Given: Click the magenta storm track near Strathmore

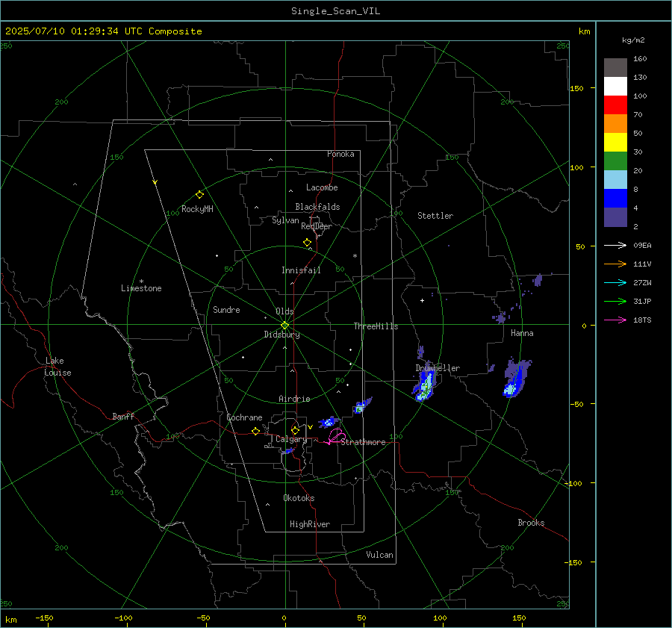Looking at the screenshot, I should coord(335,436).
